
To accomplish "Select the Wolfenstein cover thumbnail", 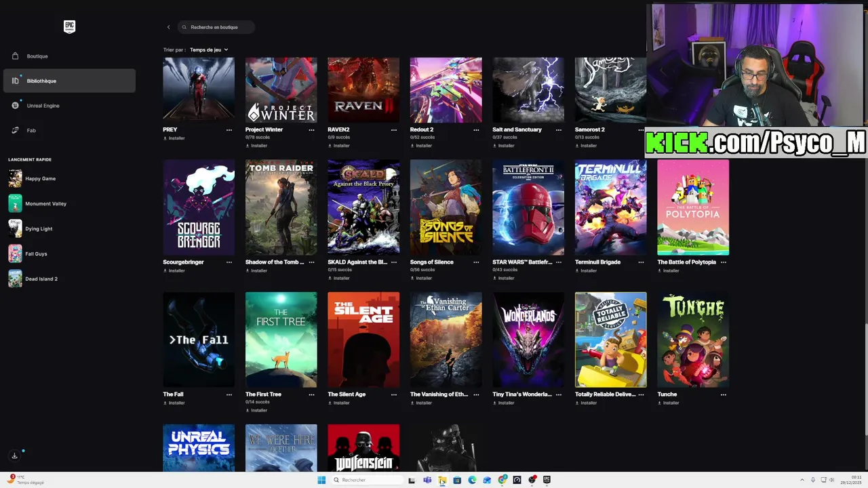I will coord(363,448).
